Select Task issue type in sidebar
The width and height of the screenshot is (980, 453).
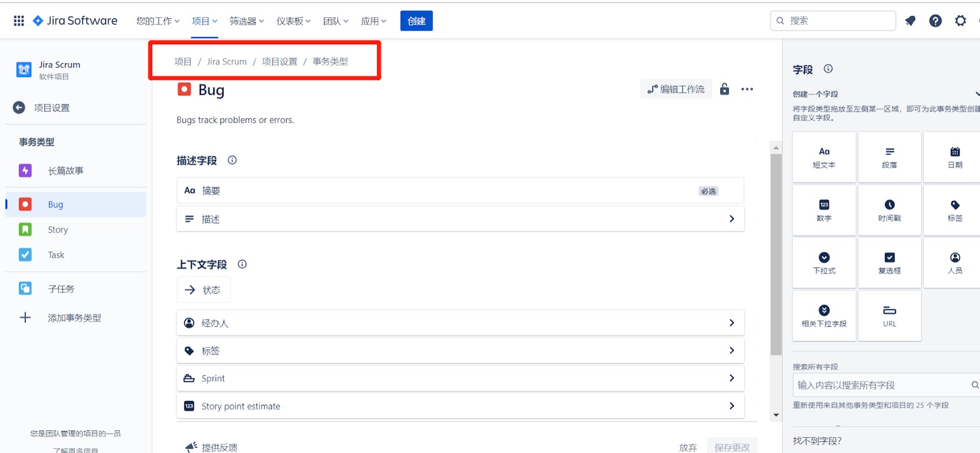pos(76,254)
